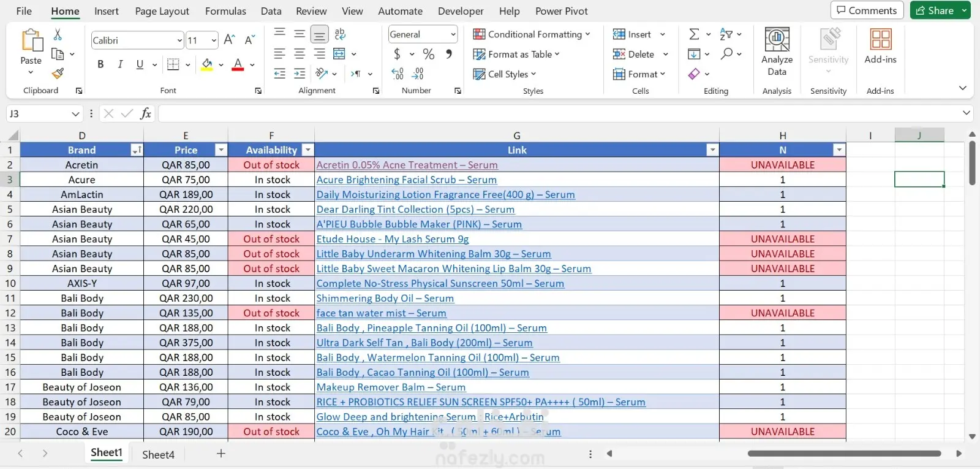Open Analyze Data tool
This screenshot has height=469, width=980.
(x=777, y=52)
